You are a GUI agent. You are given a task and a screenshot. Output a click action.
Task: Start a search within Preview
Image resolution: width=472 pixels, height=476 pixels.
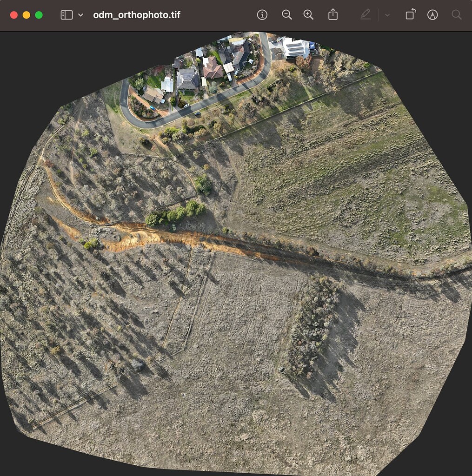456,14
